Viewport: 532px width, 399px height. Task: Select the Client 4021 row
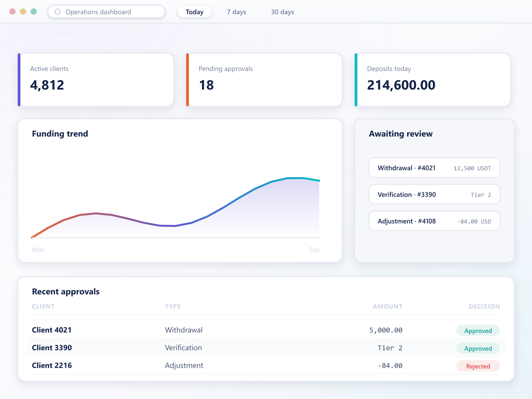266,330
